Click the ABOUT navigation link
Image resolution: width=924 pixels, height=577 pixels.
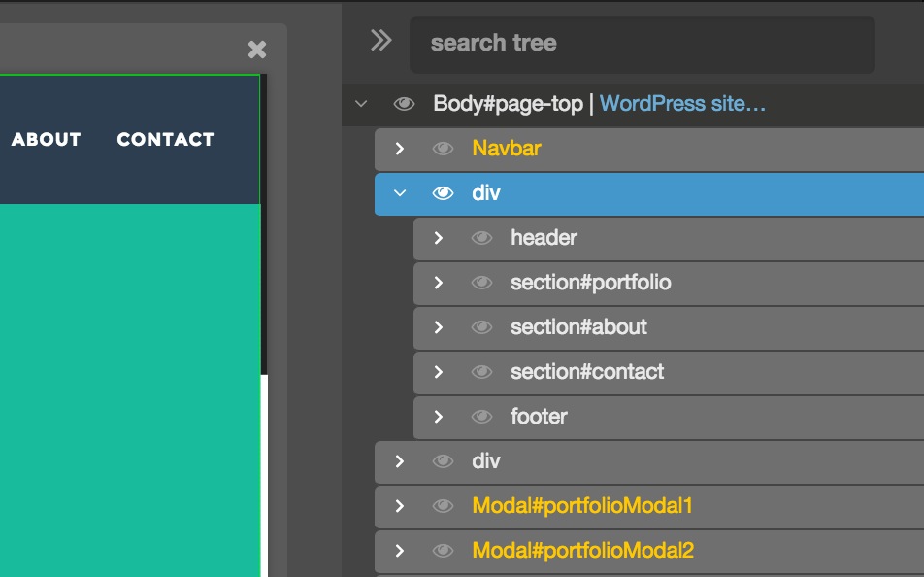point(47,139)
